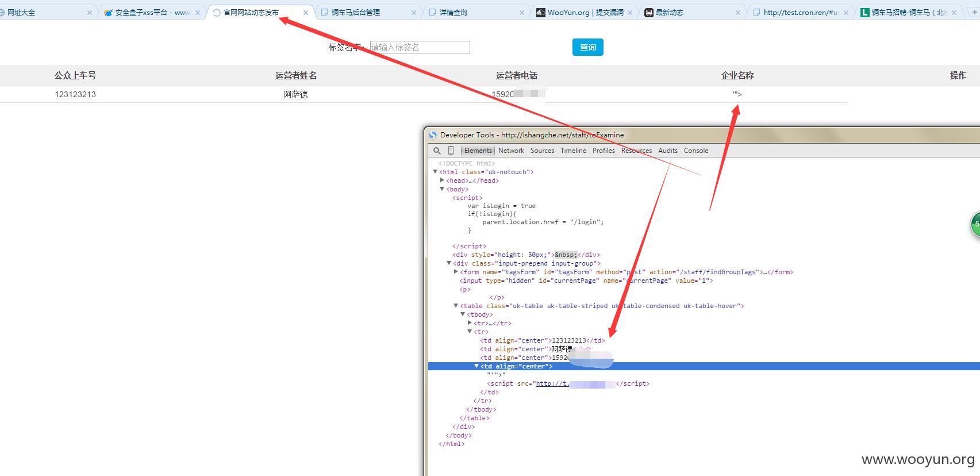Collapse the uk-table table node

(x=456, y=305)
